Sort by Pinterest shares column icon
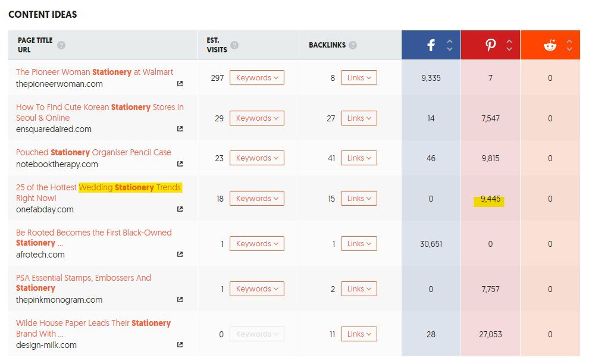Screen dimensions: 589x364 click(x=490, y=45)
